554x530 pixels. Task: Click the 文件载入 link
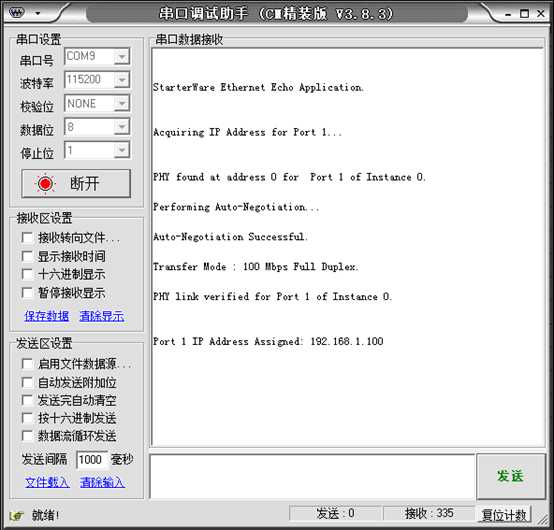click(47, 482)
